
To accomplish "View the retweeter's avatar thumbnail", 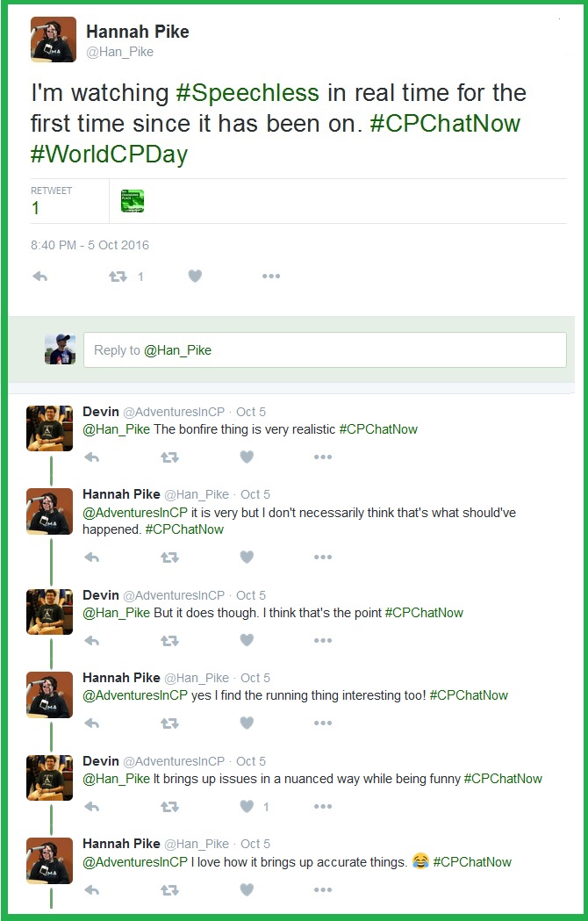I will [x=133, y=201].
